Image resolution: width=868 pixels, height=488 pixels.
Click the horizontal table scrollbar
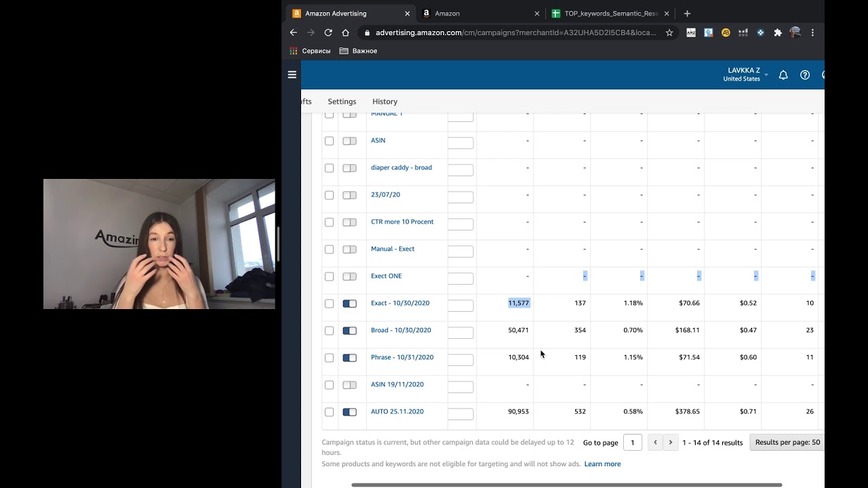tap(566, 485)
